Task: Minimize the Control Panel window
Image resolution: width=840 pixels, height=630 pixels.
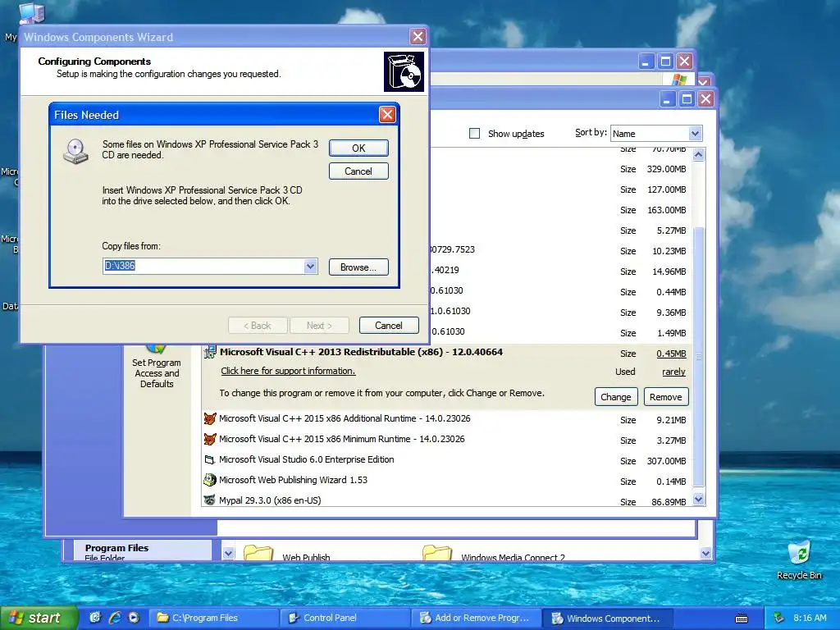Action: [x=646, y=61]
